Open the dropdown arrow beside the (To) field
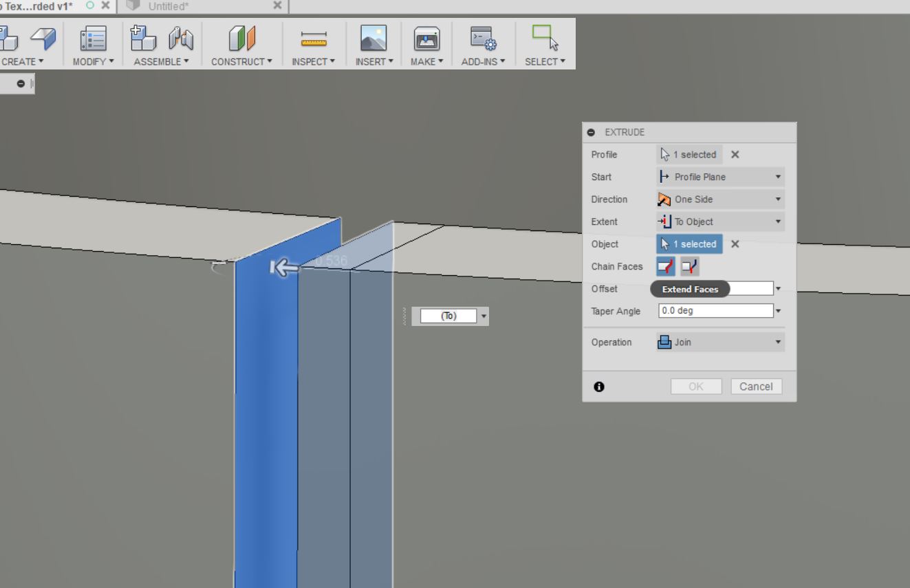The width and height of the screenshot is (910, 588). (x=484, y=316)
